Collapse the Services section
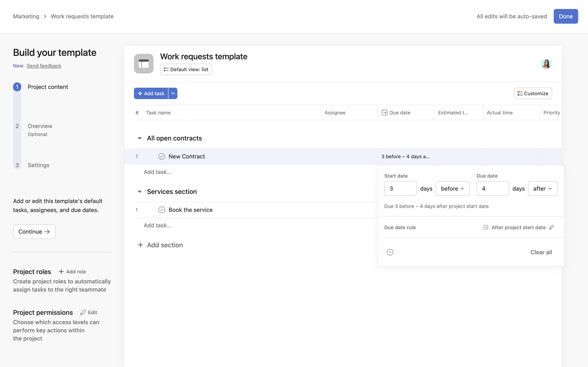 point(140,192)
